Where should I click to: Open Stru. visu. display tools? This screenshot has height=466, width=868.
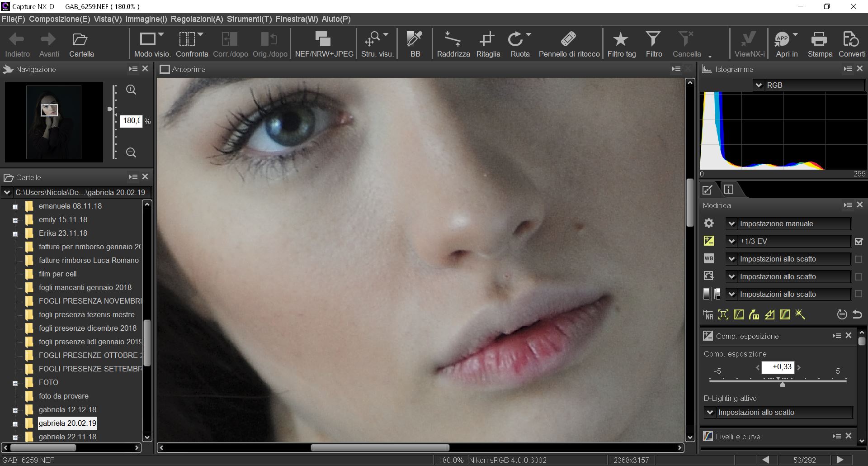coord(377,44)
